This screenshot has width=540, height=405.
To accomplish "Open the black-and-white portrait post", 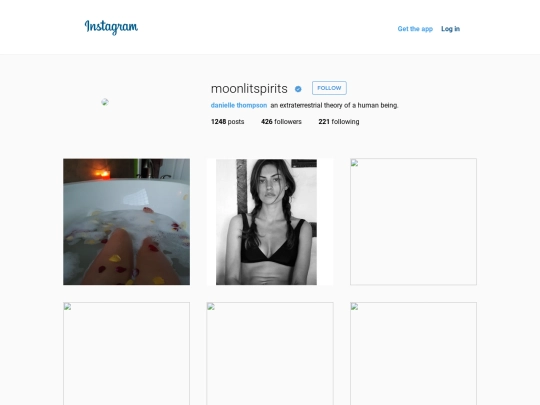I will (270, 222).
